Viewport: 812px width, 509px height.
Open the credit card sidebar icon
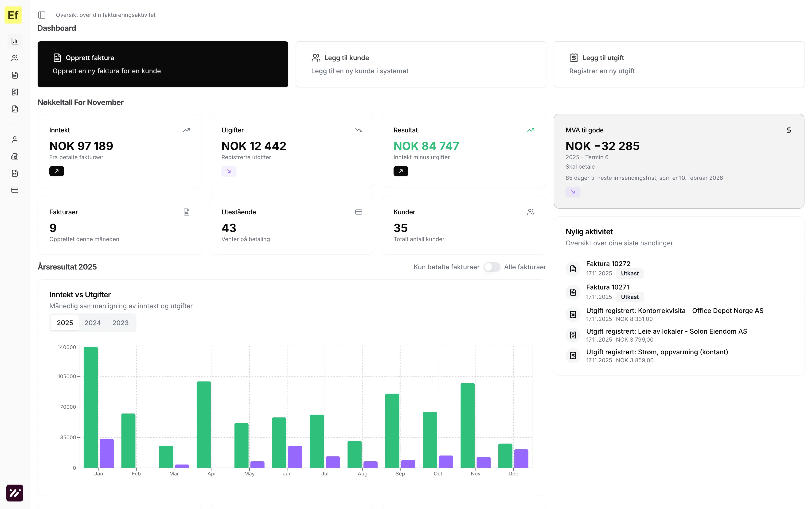click(15, 190)
